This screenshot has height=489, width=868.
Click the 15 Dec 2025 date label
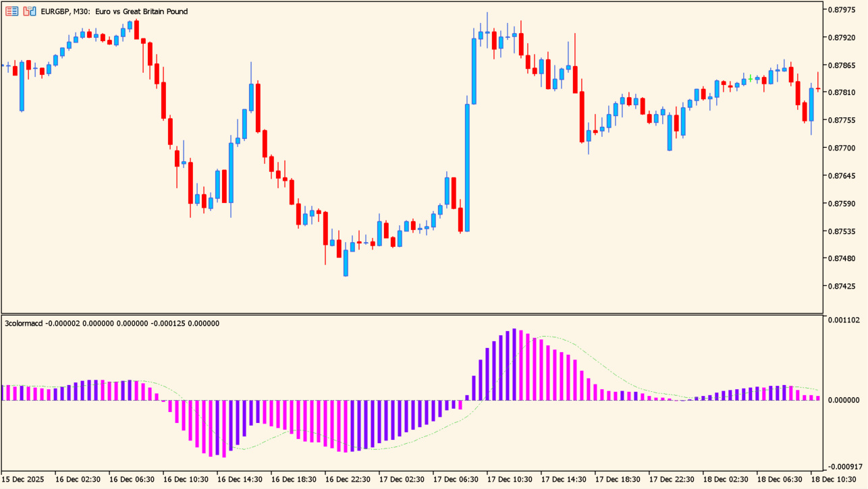point(23,480)
